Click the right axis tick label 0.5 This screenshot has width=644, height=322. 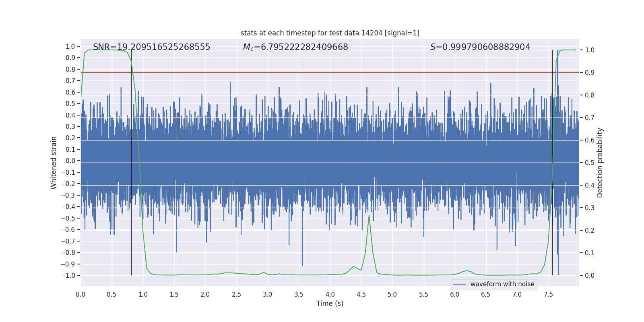point(589,163)
